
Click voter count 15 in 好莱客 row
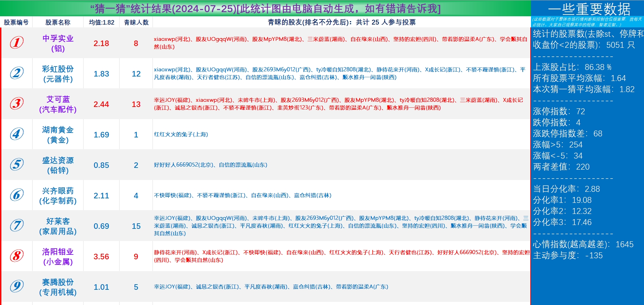tap(136, 226)
